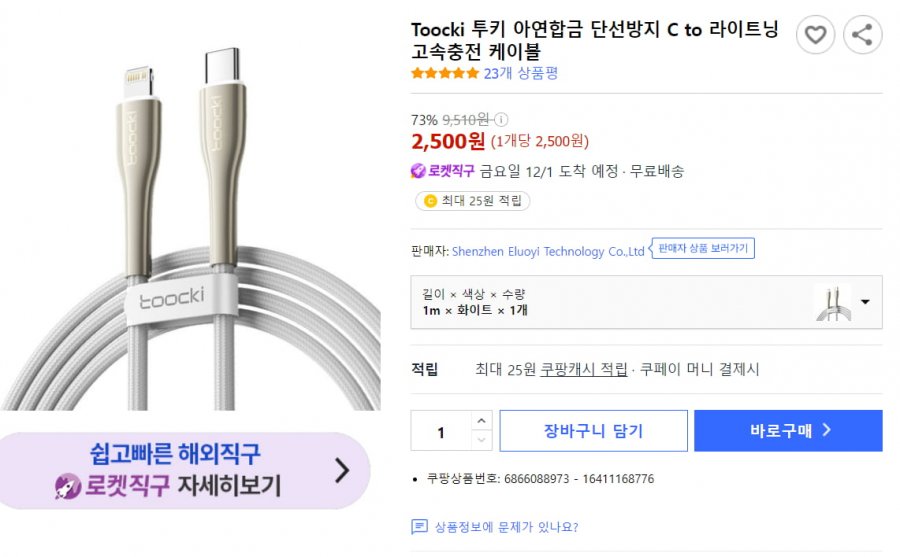The width and height of the screenshot is (900, 557).
Task: Click the speech bubble report icon
Action: (420, 527)
